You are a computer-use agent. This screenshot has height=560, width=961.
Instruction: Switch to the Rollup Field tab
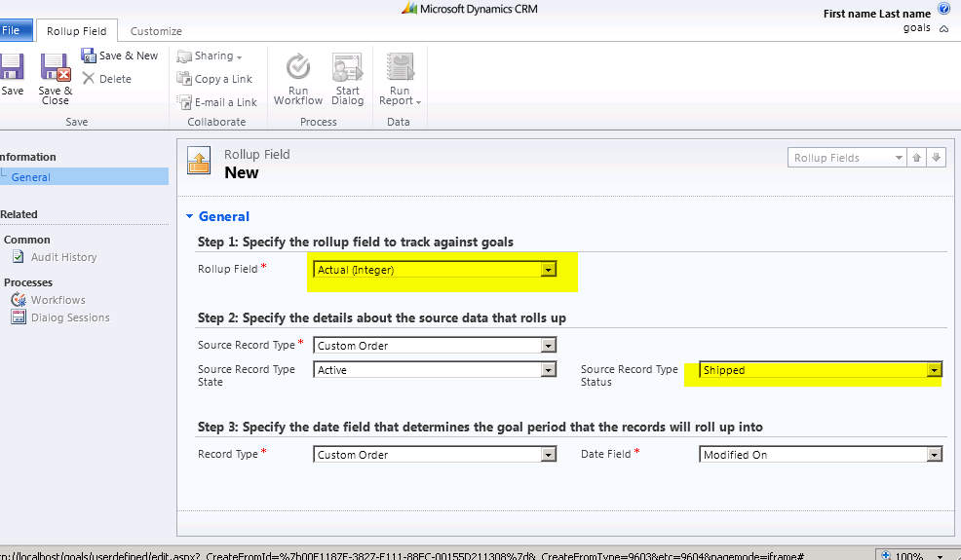tap(77, 31)
